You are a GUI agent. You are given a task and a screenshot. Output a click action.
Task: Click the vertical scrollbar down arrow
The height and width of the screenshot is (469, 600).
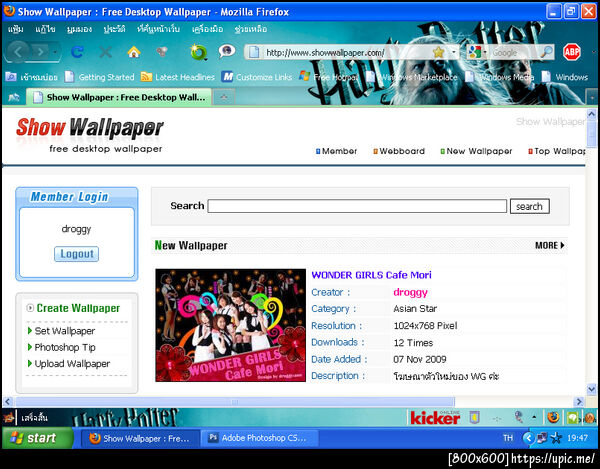click(x=592, y=389)
